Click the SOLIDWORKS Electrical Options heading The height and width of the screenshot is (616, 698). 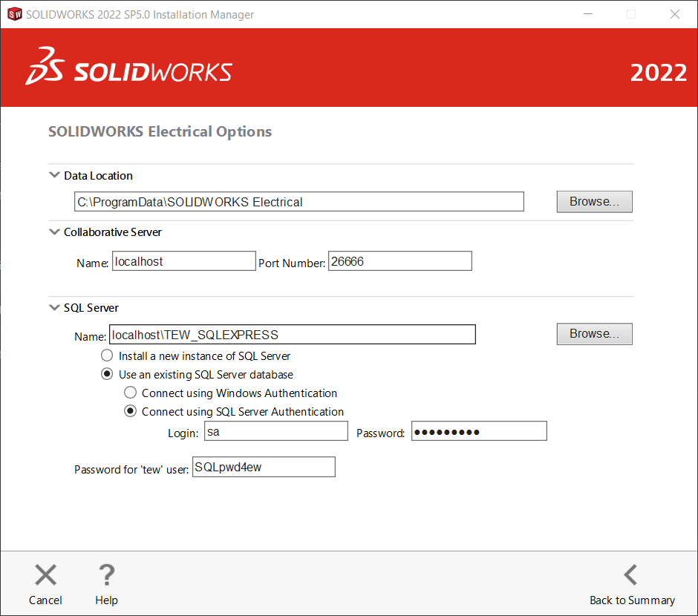pos(160,131)
